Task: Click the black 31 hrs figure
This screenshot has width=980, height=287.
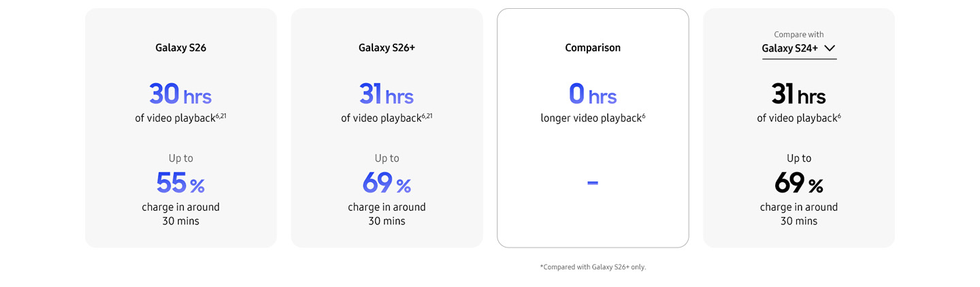Action: pos(798,94)
